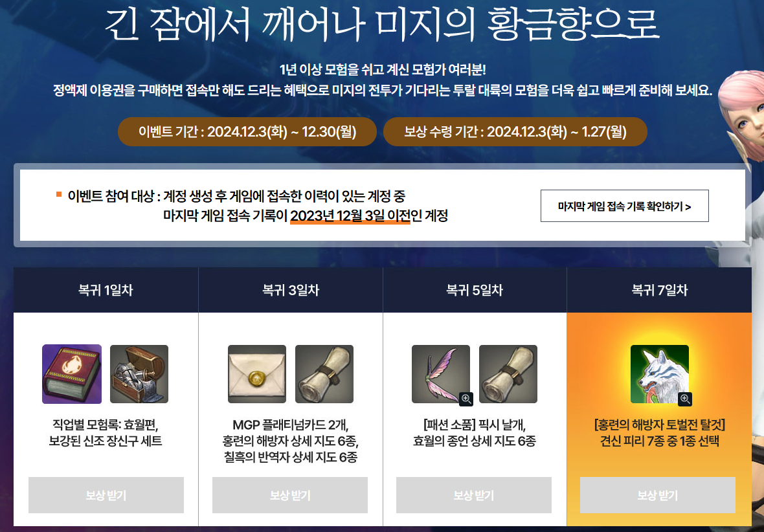
Task: Click the pixie wings item icon
Action: [x=441, y=374]
